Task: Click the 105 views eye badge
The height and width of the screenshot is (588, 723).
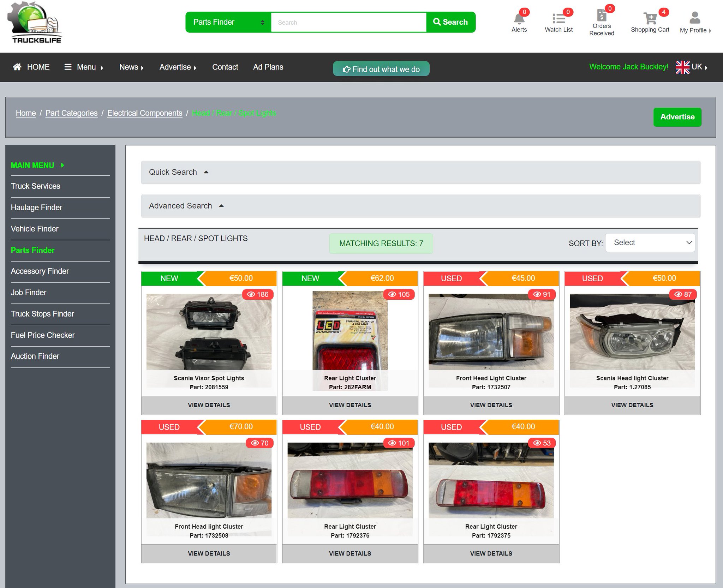Action: [x=399, y=294]
